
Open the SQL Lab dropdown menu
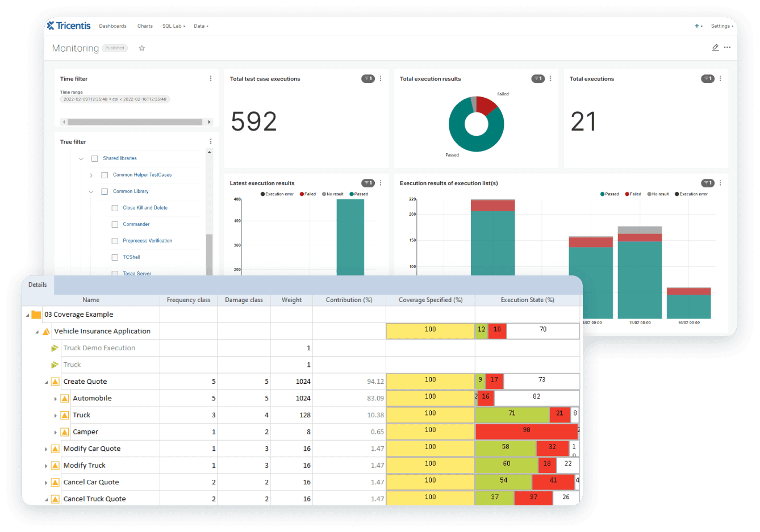click(174, 26)
